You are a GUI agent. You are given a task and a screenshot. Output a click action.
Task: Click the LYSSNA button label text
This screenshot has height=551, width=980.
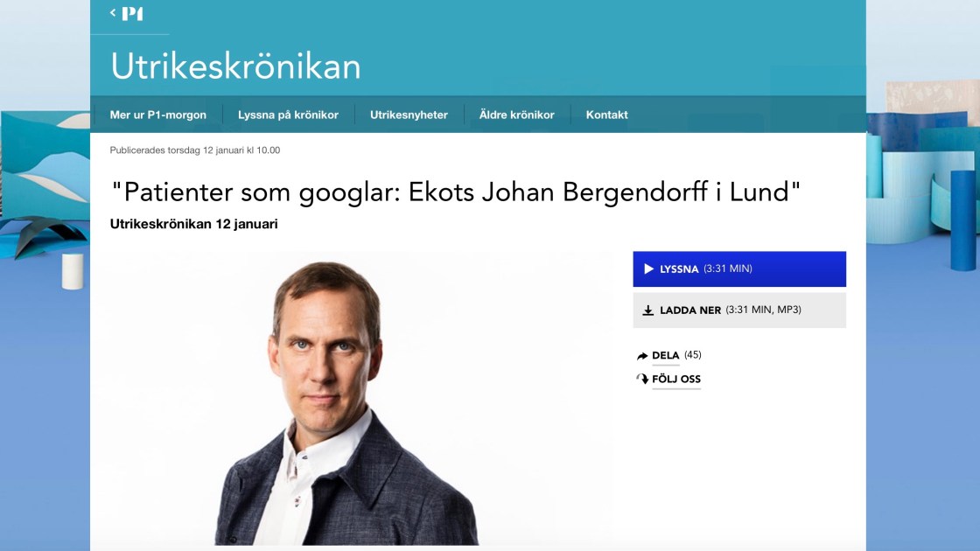679,269
